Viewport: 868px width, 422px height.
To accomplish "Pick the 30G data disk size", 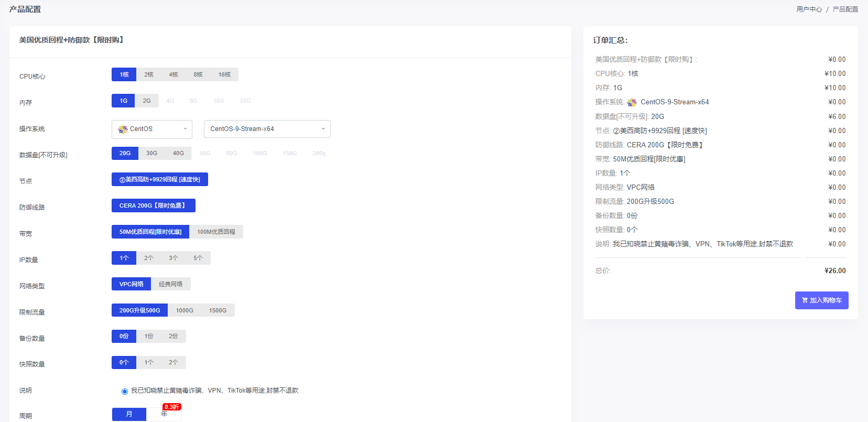I will point(151,153).
